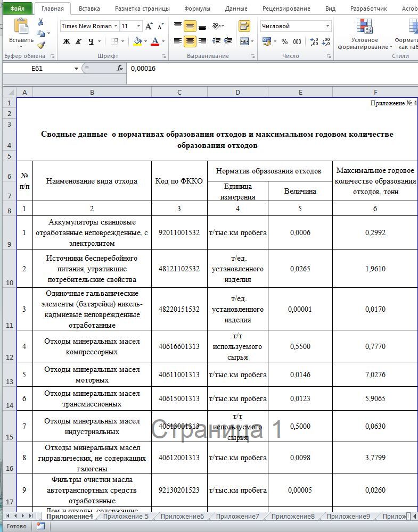Switch to Данные ribbon tab
The image size is (418, 532).
[236, 9]
